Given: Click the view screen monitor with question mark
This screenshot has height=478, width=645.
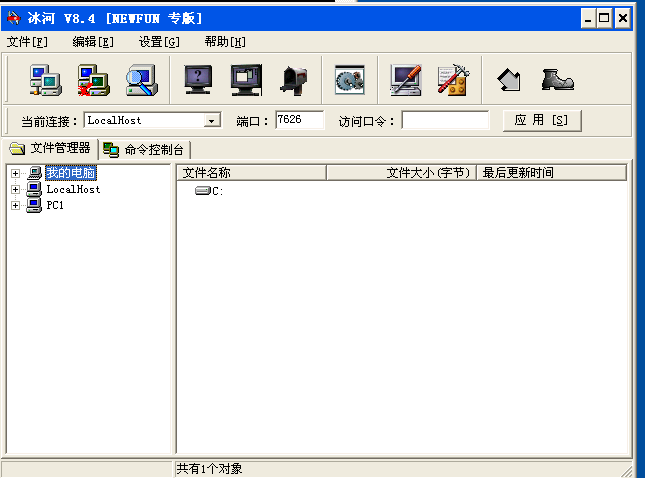Looking at the screenshot, I should [x=198, y=80].
